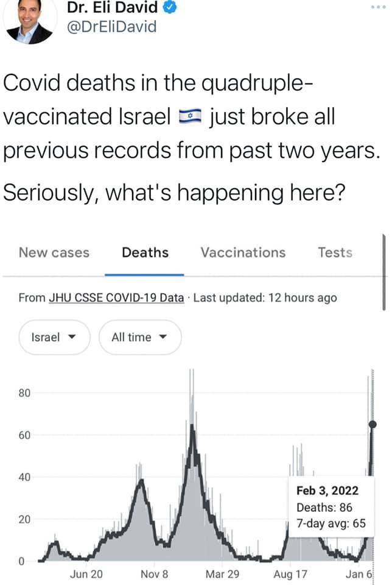Expand the All time range dropdown

[x=140, y=337]
